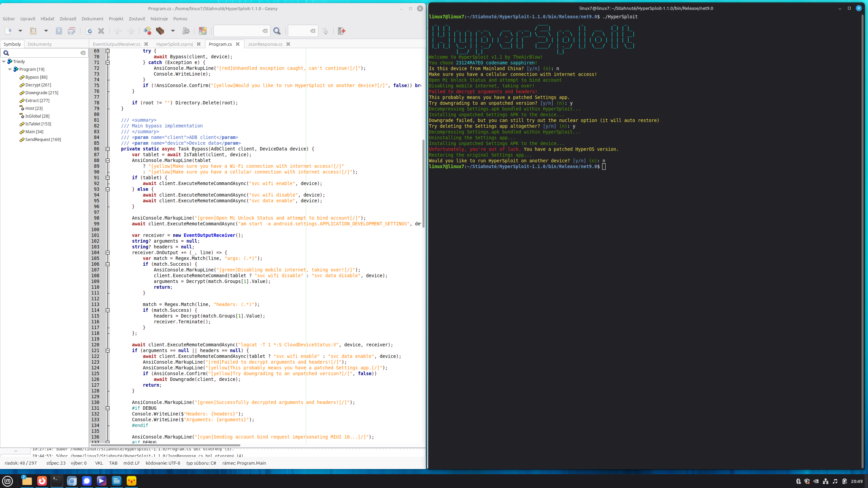Switch to the JsonResponse.cs tab
Image resolution: width=868 pixels, height=488 pixels.
click(265, 44)
